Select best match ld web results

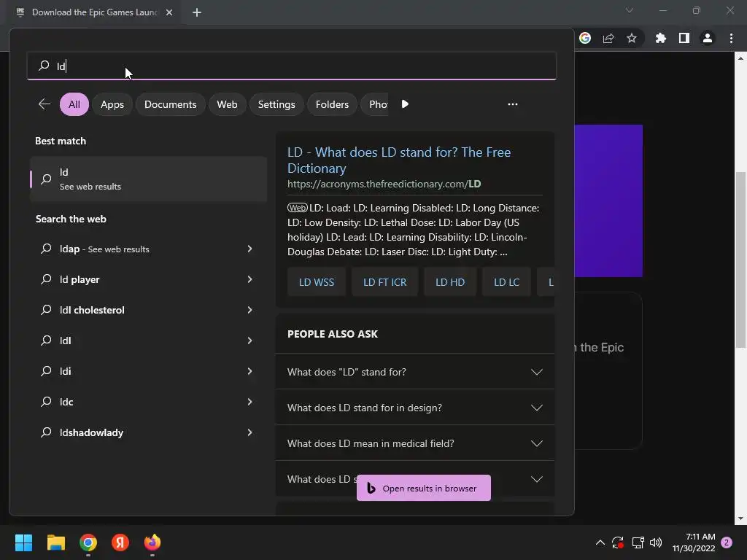point(148,179)
